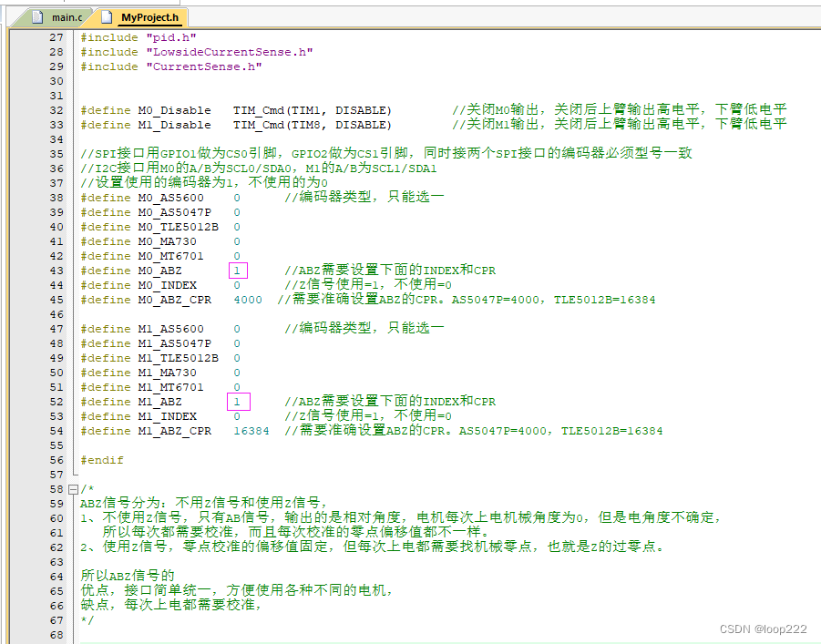
Task: Click the M1_TLE5012B macro name
Action: click(178, 358)
